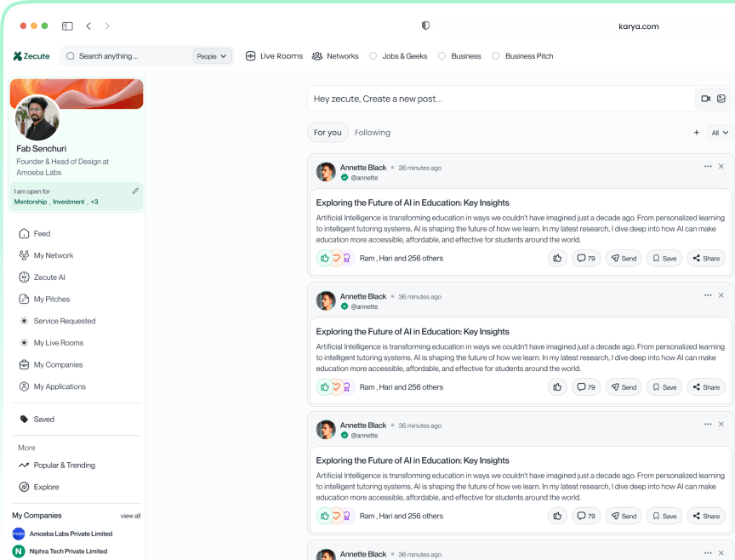Screen dimensions: 735x560
Task: Select the Business Pitch radio option
Action: coord(496,56)
